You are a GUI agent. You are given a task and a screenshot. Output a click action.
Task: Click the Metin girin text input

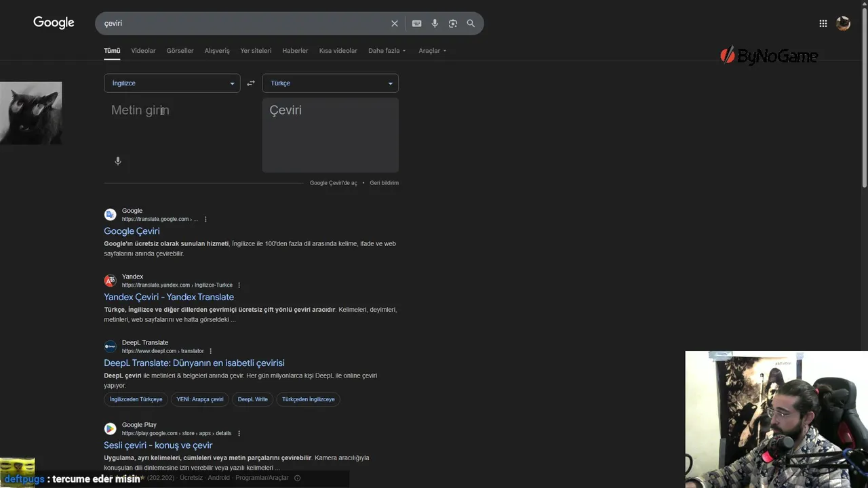[172, 126]
